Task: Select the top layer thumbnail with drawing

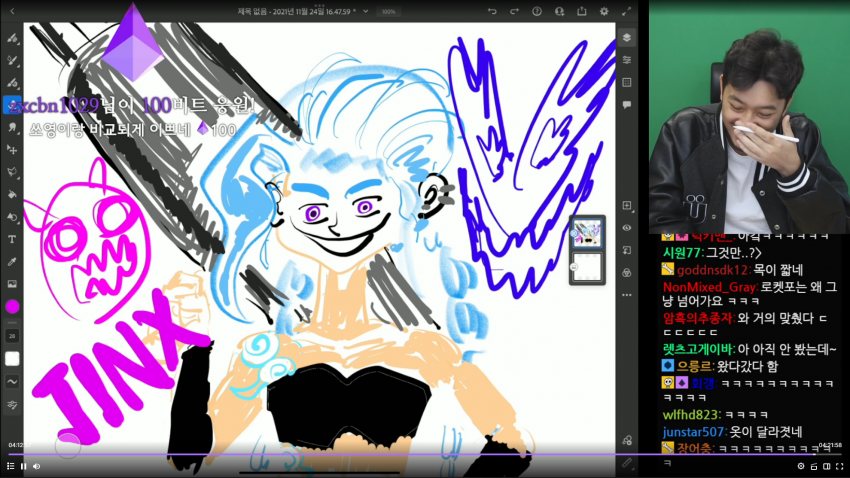Action: (587, 233)
